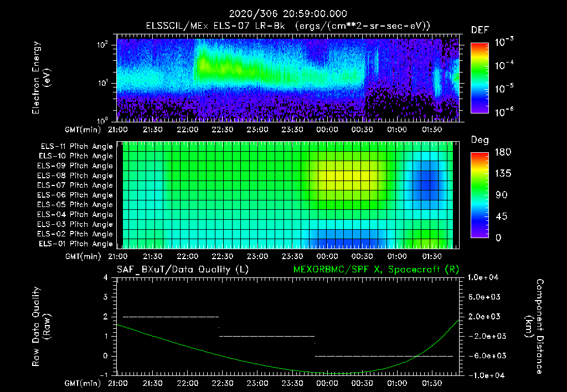Click the "6.0e+03" distance axis value
The height and width of the screenshot is (392, 567).
[x=484, y=297]
